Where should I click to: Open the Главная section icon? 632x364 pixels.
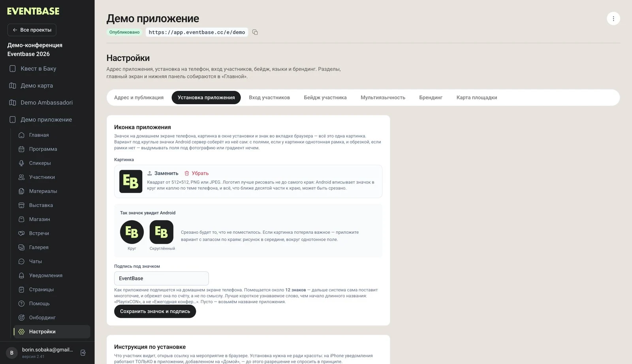point(22,135)
